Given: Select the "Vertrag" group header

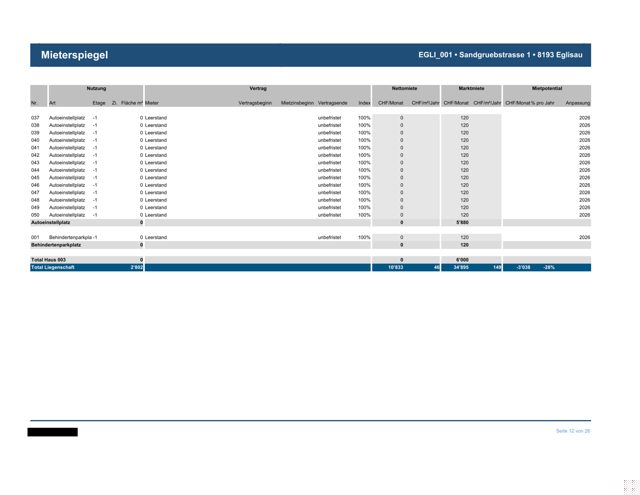Looking at the screenshot, I should pyautogui.click(x=258, y=89).
